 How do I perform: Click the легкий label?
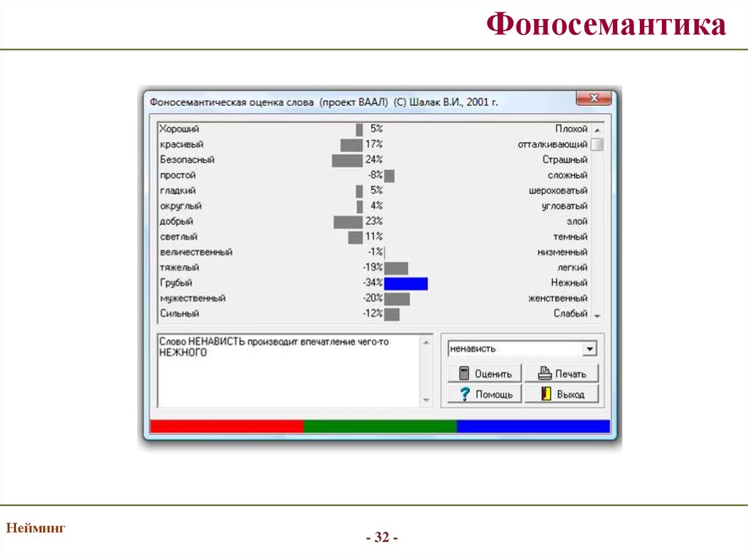[x=573, y=268]
